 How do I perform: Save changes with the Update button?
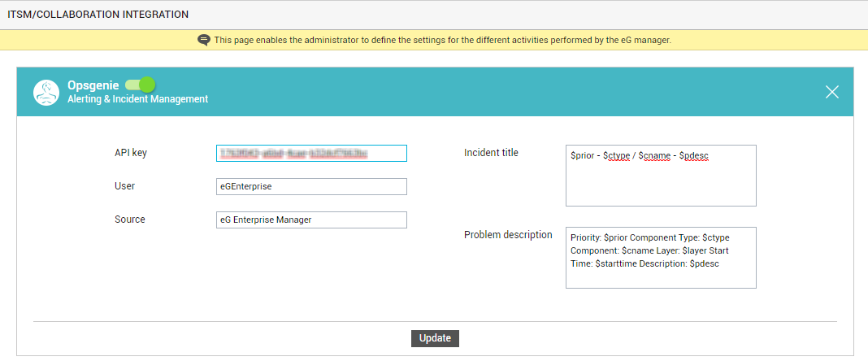435,338
